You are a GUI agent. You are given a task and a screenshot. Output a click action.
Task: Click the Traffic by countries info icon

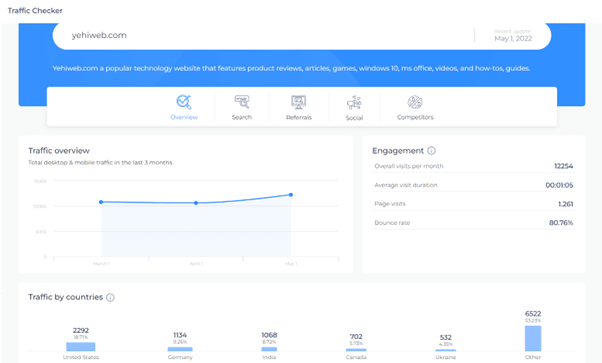[x=110, y=297]
